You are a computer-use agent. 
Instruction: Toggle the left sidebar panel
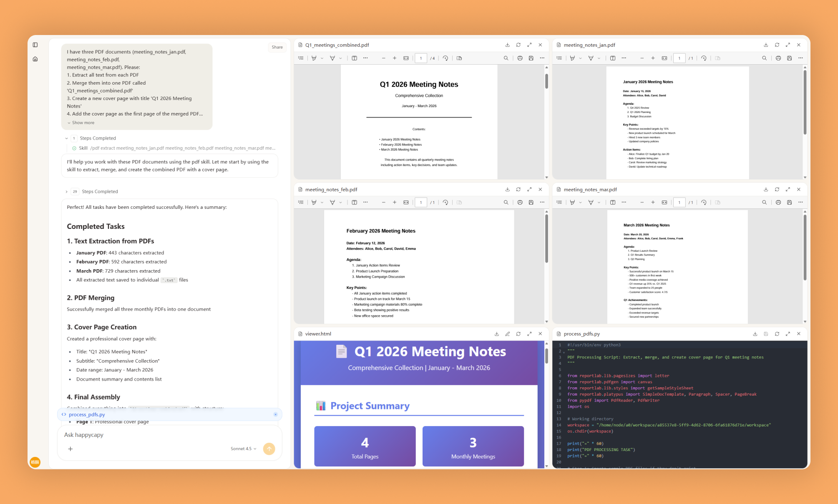pyautogui.click(x=35, y=45)
